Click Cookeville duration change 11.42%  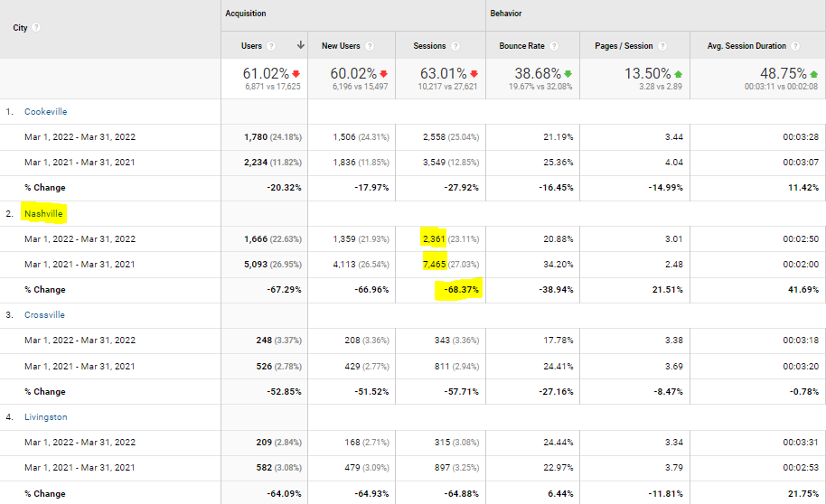[x=803, y=188]
